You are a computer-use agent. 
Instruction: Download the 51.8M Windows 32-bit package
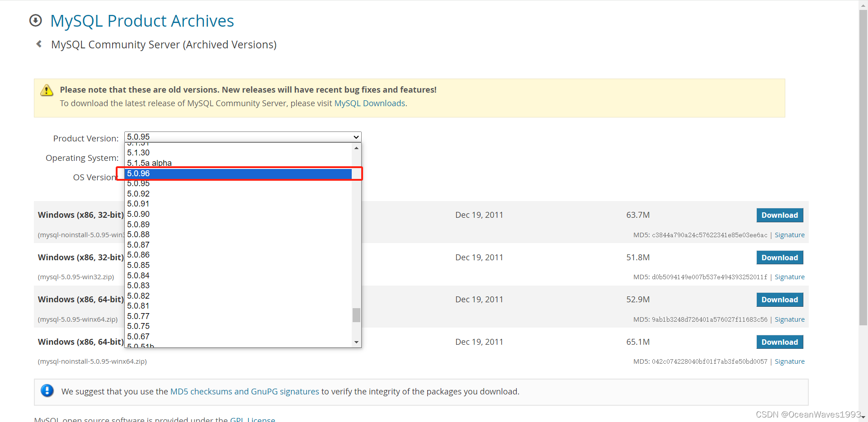pyautogui.click(x=780, y=258)
